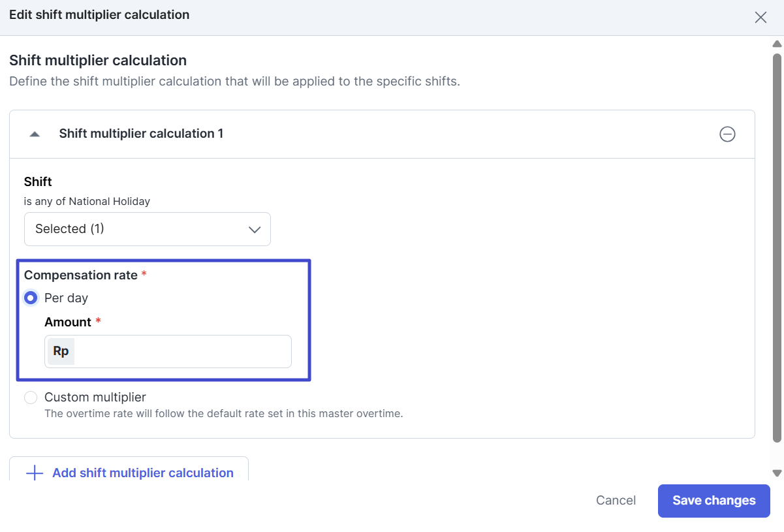Image resolution: width=784 pixels, height=532 pixels.
Task: Close the Edit shift multiplier calculation dialog
Action: click(x=760, y=18)
